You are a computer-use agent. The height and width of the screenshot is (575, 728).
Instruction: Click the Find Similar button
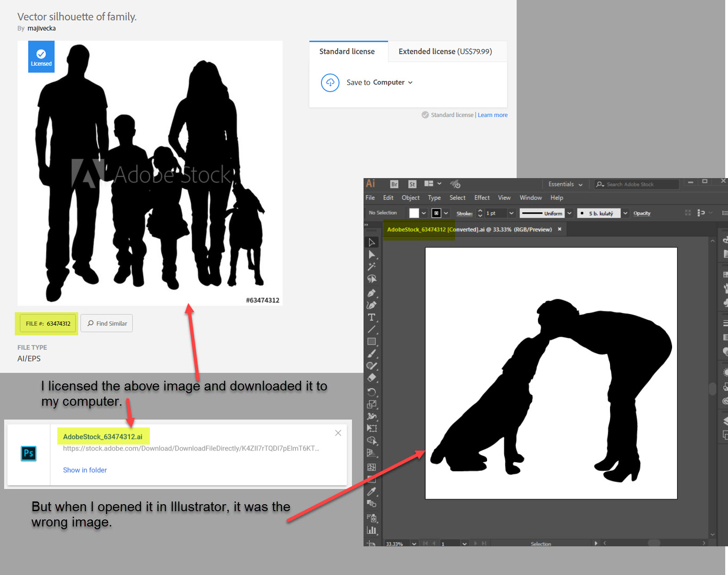(x=107, y=323)
